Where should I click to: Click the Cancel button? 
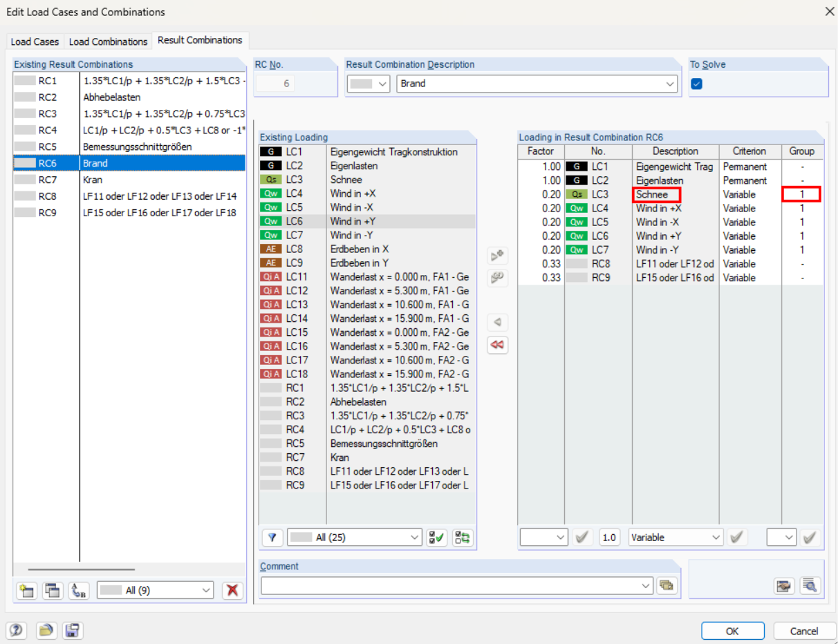(x=804, y=631)
